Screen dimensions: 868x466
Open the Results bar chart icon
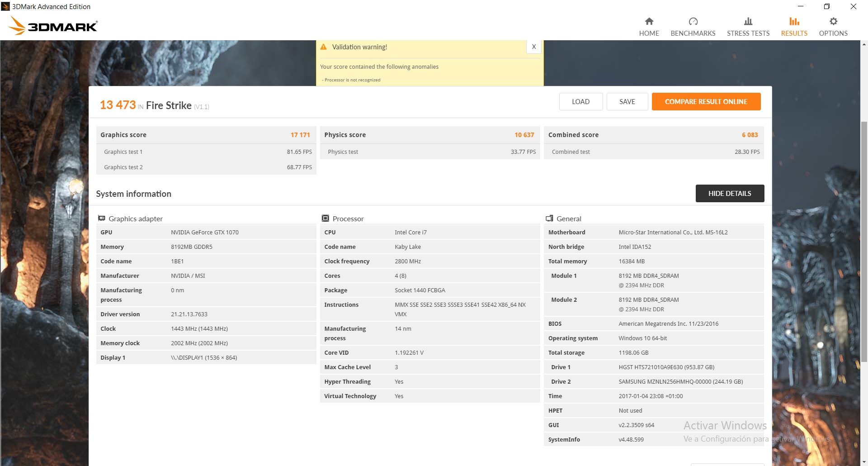[794, 21]
